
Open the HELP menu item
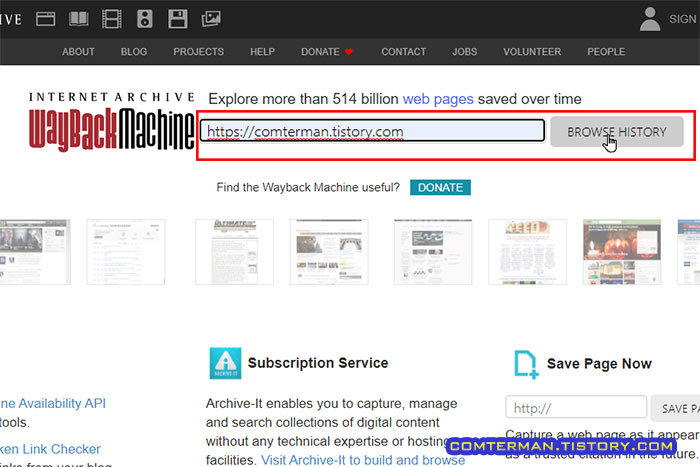tap(262, 52)
